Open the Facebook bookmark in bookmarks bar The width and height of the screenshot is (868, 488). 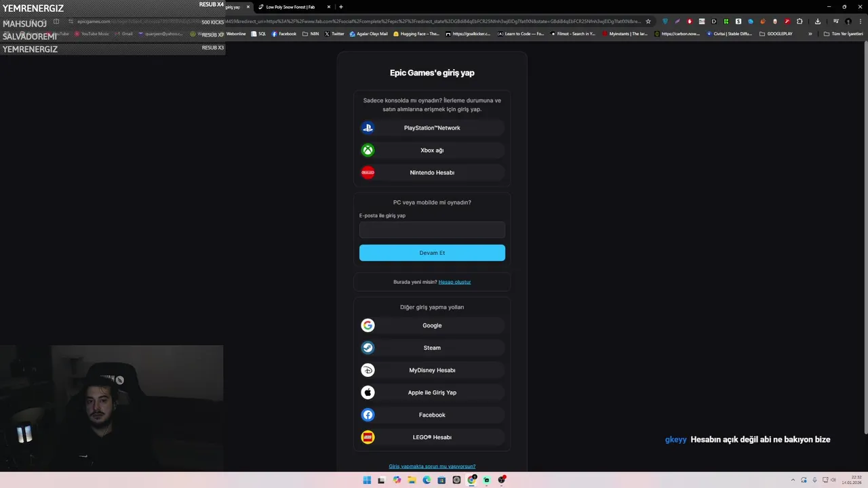coord(284,33)
